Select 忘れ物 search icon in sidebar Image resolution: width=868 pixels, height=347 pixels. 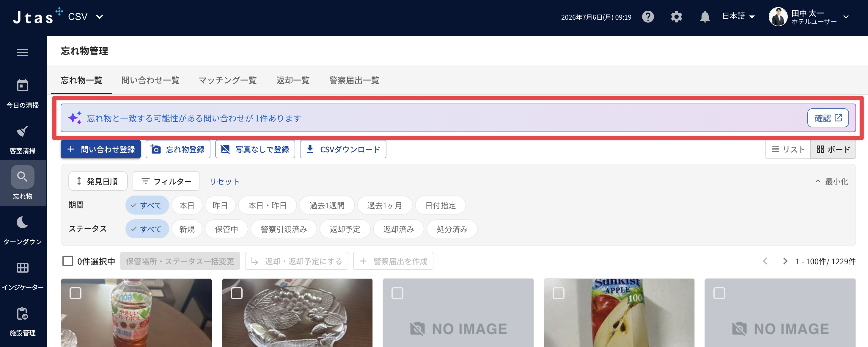(23, 177)
